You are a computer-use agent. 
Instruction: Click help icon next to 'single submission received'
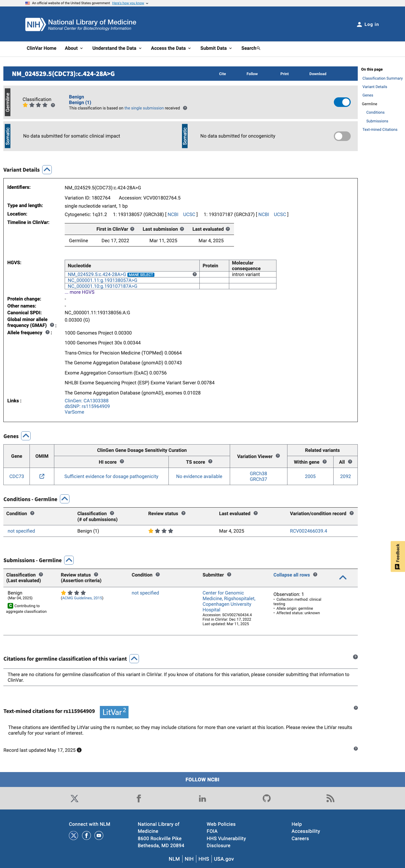[185, 108]
